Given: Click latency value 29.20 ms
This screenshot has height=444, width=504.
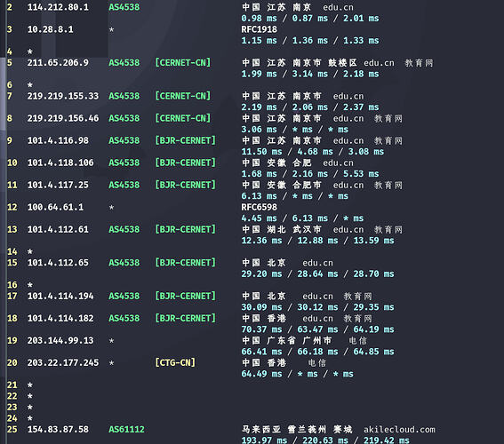Looking at the screenshot, I should point(261,274).
